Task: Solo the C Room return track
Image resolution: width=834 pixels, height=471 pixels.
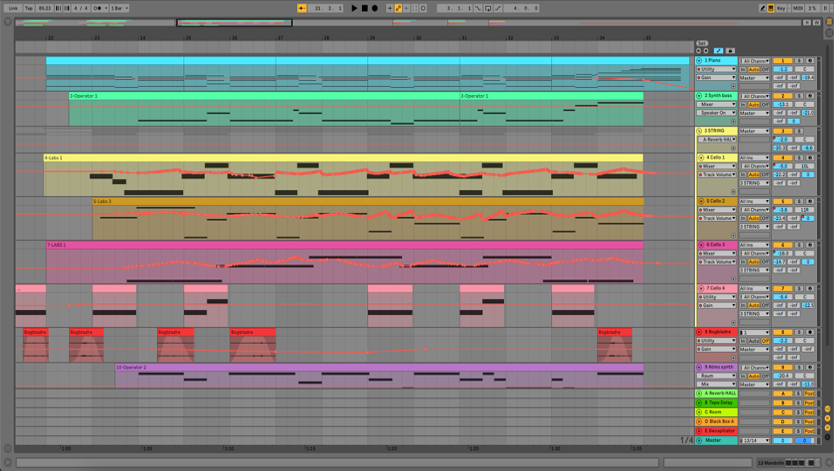Action: pyautogui.click(x=798, y=412)
